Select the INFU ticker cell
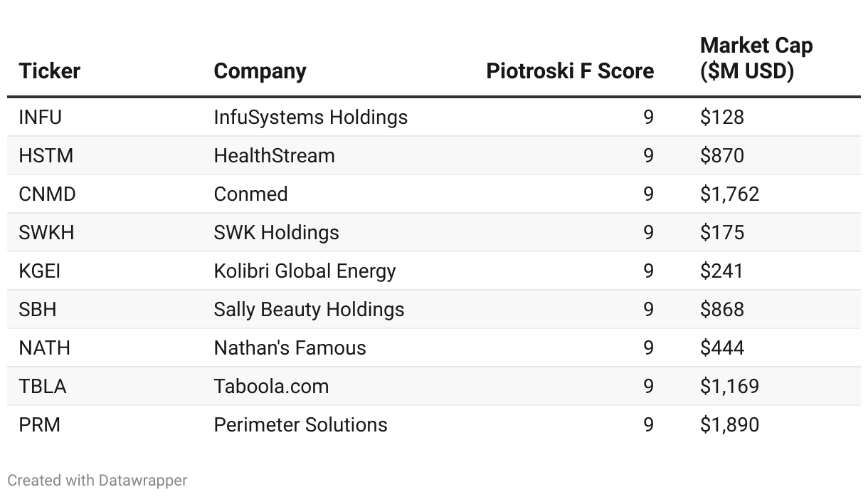This screenshot has width=868, height=497. pyautogui.click(x=41, y=117)
